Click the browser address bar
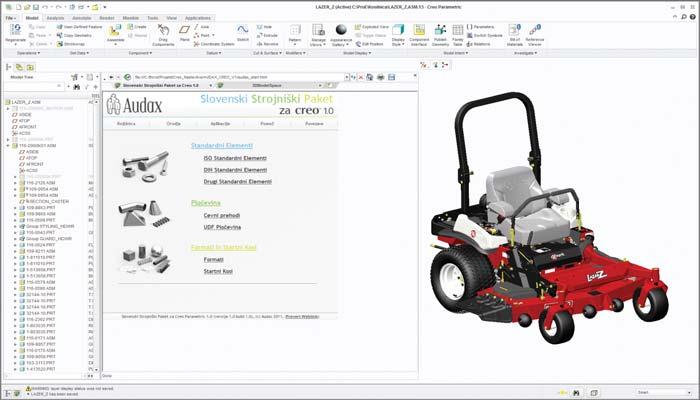This screenshot has width=700, height=400. pyautogui.click(x=239, y=77)
